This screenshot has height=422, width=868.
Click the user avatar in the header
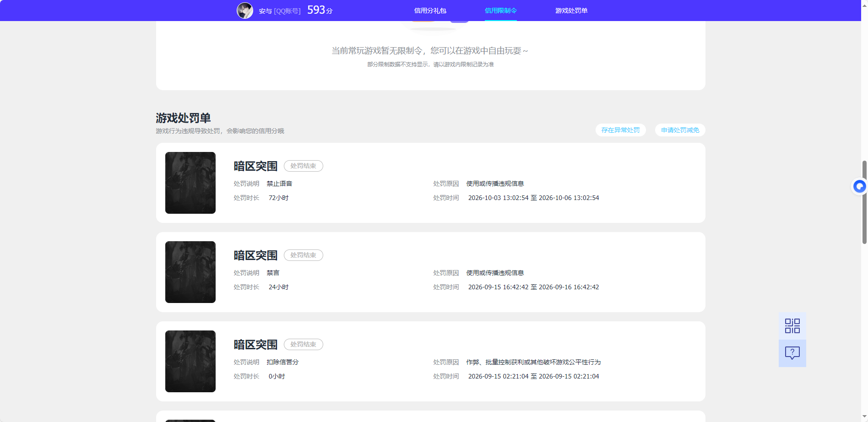tap(244, 11)
